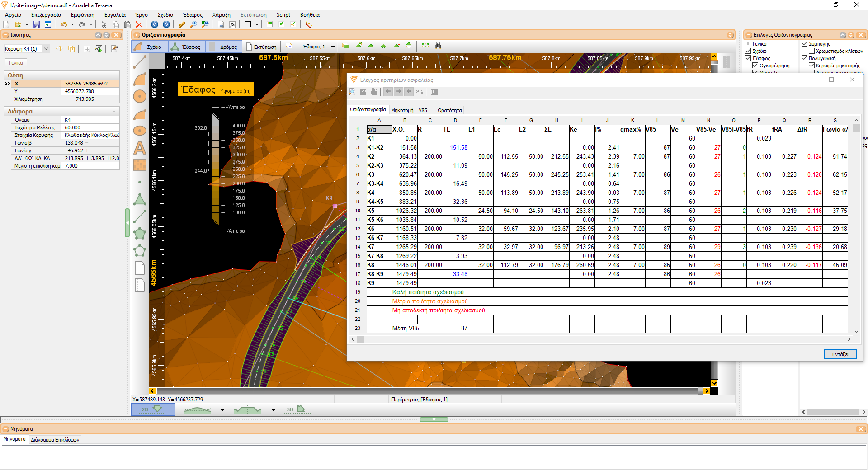868x470 pixels.
Task: Switch to the Ορατότητα tab
Action: (449, 110)
